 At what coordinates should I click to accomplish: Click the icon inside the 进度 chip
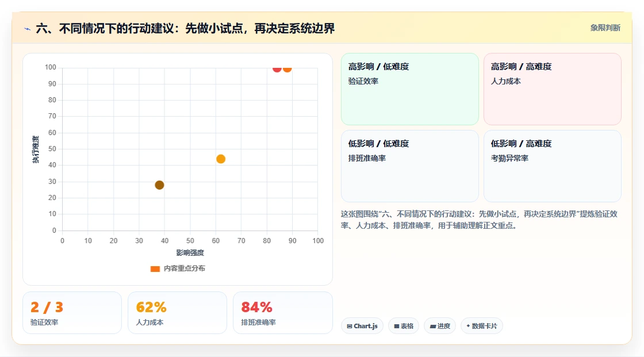click(x=433, y=326)
